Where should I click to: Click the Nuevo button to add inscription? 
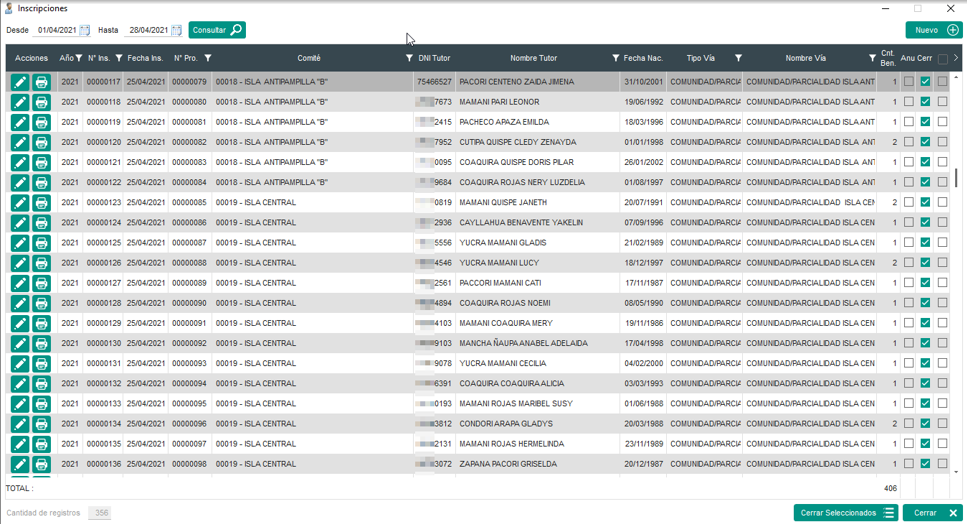tap(933, 30)
